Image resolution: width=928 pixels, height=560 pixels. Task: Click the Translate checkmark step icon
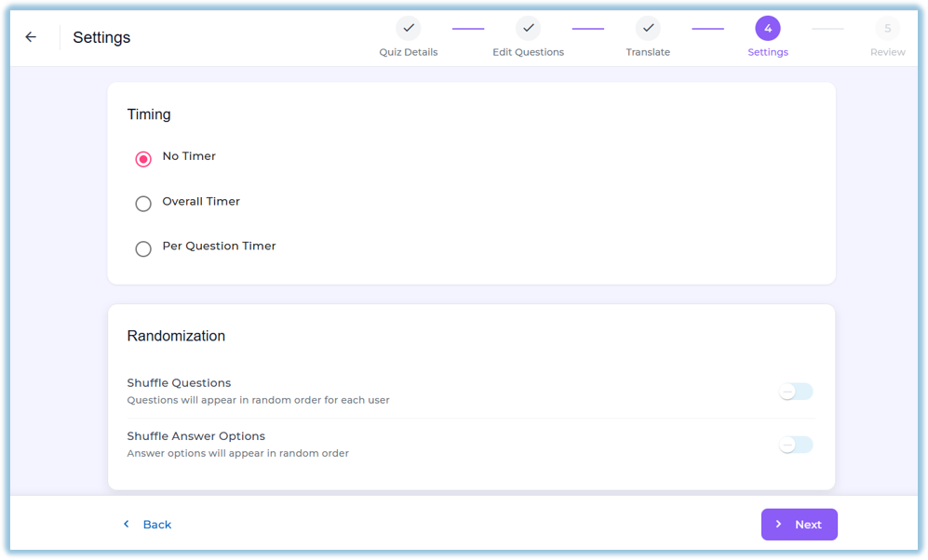(x=648, y=28)
